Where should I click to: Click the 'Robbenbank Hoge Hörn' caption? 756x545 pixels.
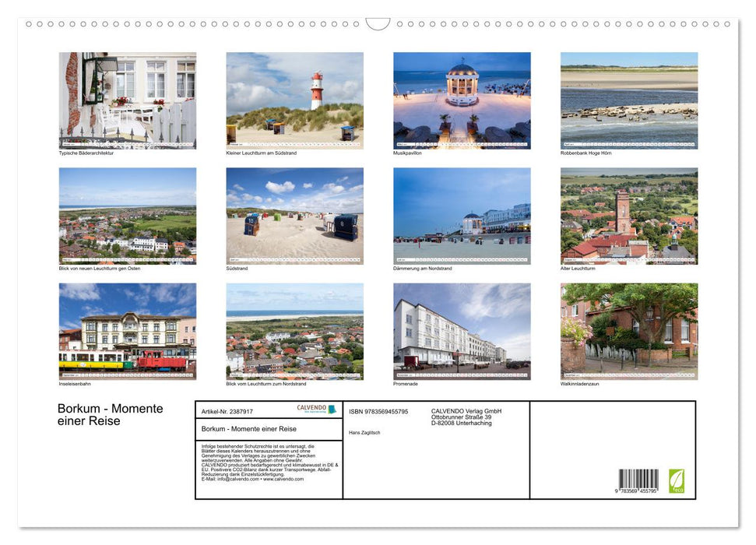(585, 153)
